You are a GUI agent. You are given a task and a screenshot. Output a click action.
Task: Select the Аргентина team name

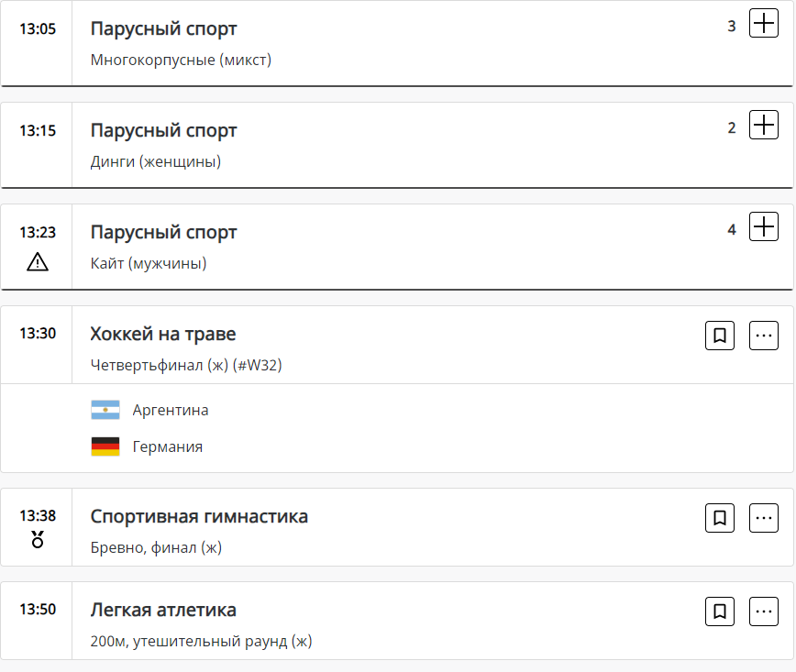[171, 410]
